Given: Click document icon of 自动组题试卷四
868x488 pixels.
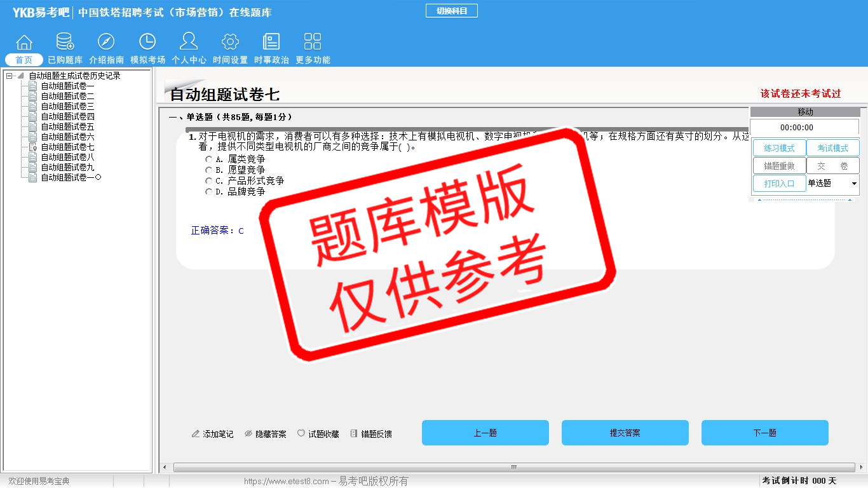Looking at the screenshot, I should (x=33, y=116).
